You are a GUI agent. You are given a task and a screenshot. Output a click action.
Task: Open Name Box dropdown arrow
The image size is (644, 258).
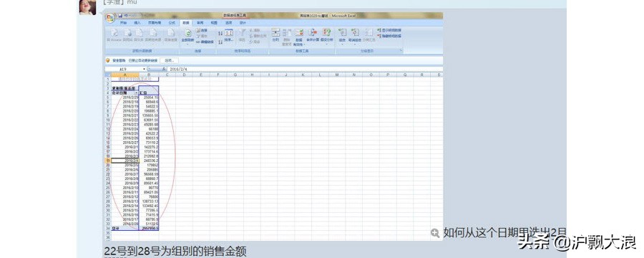point(144,69)
